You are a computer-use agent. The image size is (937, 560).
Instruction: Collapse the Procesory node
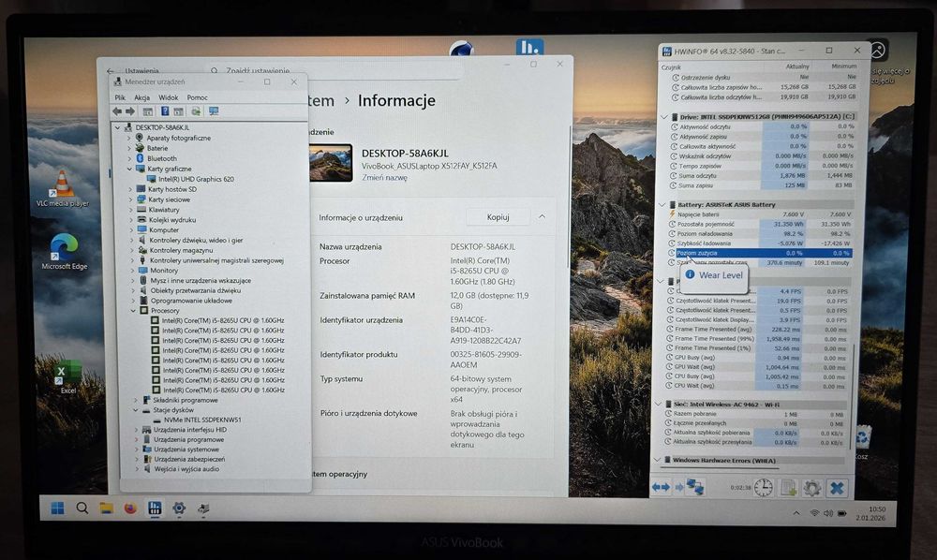pos(133,311)
